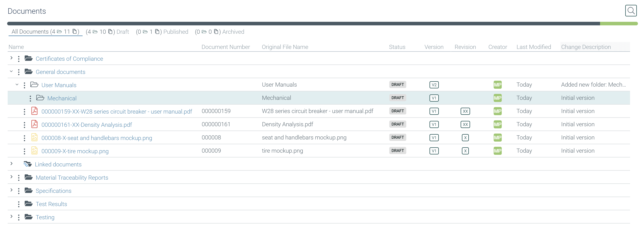The height and width of the screenshot is (228, 644).
Task: Open the User Manuals folder link
Action: pyautogui.click(x=59, y=85)
